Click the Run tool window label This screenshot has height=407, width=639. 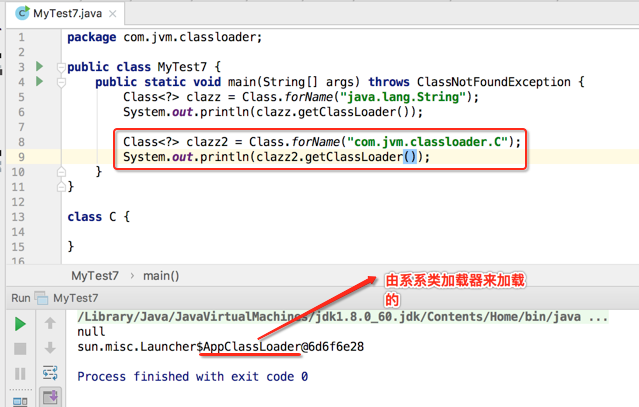click(x=21, y=298)
